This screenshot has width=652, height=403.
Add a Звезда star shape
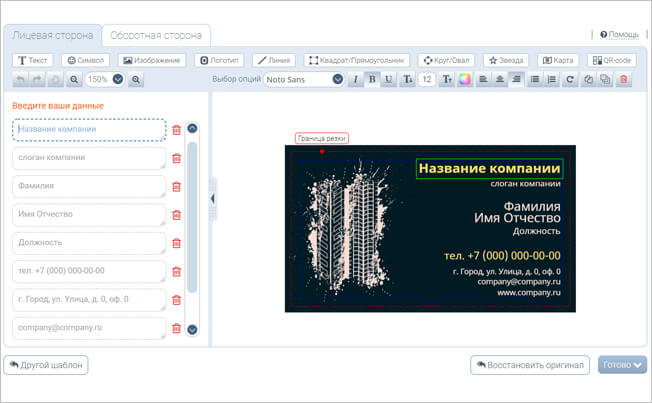506,60
